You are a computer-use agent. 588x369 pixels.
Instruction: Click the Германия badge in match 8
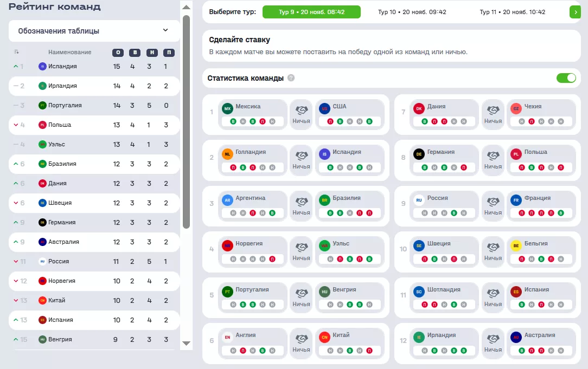pyautogui.click(x=419, y=154)
